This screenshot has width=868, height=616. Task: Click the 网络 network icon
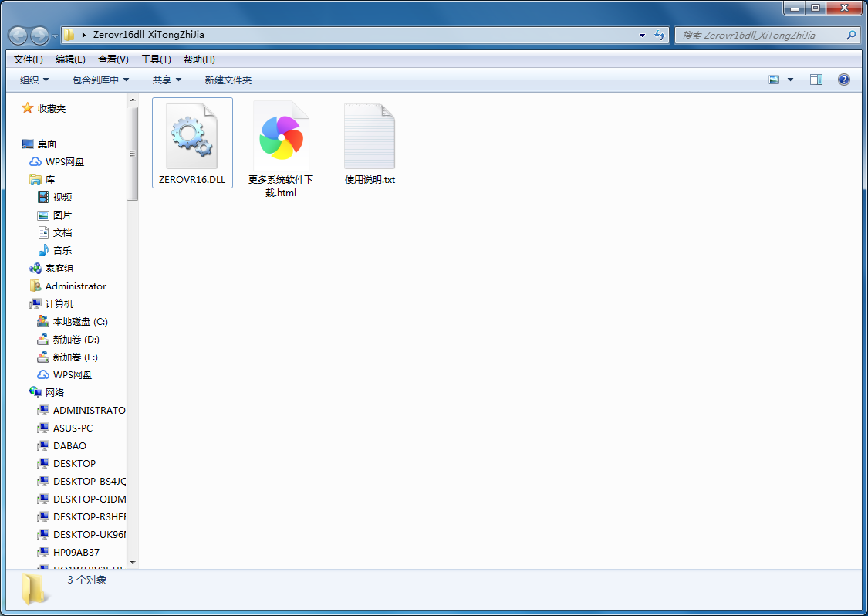point(35,392)
